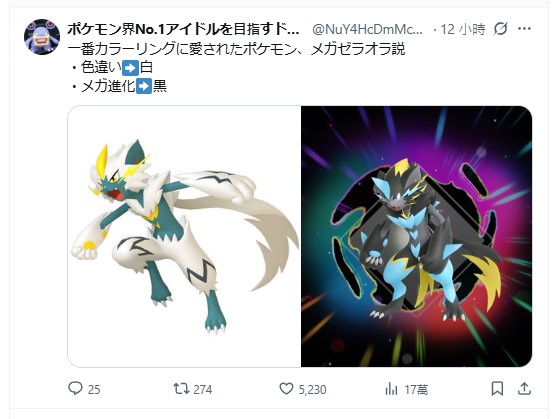This screenshot has width=559, height=419.
Task: Click the reply count 25
Action: (94, 389)
